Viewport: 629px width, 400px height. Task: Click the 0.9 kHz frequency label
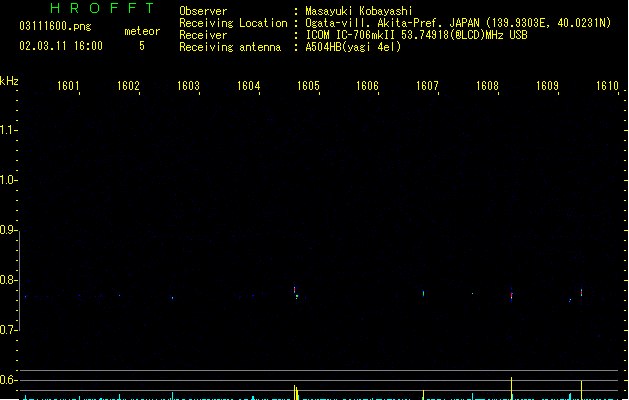coord(8,230)
